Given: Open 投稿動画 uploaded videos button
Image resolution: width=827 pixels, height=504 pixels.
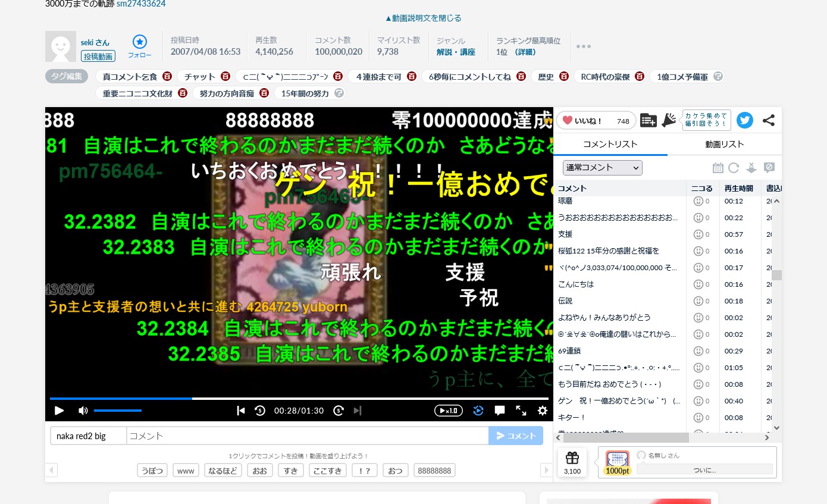Looking at the screenshot, I should [98, 57].
